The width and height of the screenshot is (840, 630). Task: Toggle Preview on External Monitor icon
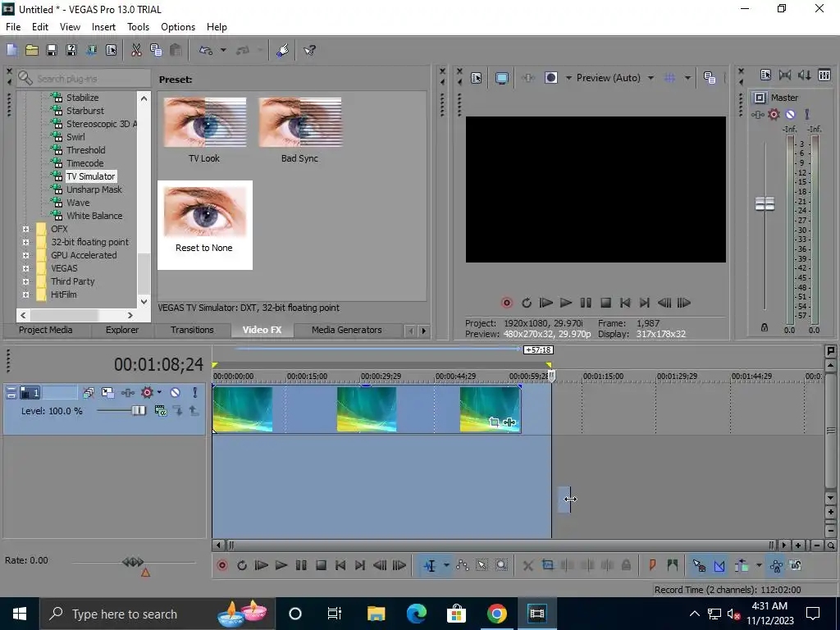tap(502, 78)
